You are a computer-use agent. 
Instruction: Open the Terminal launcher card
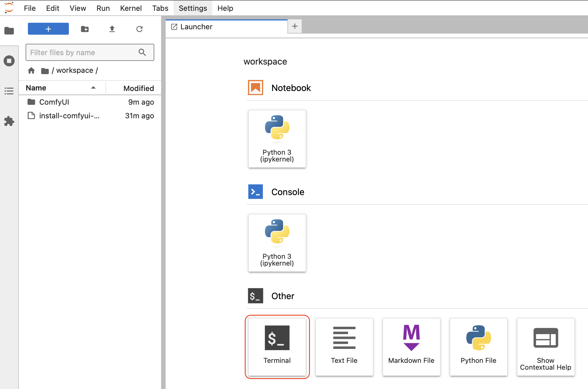(x=277, y=346)
